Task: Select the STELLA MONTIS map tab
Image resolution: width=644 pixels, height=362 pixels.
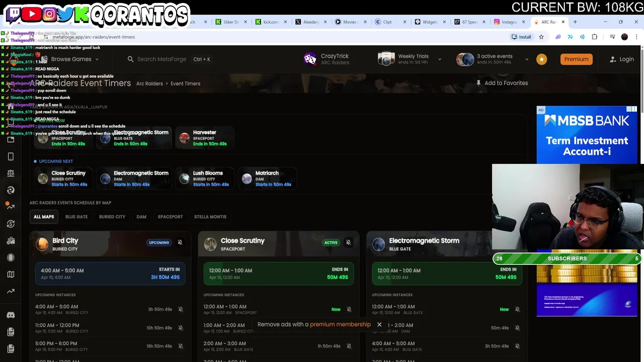Action: tap(210, 217)
